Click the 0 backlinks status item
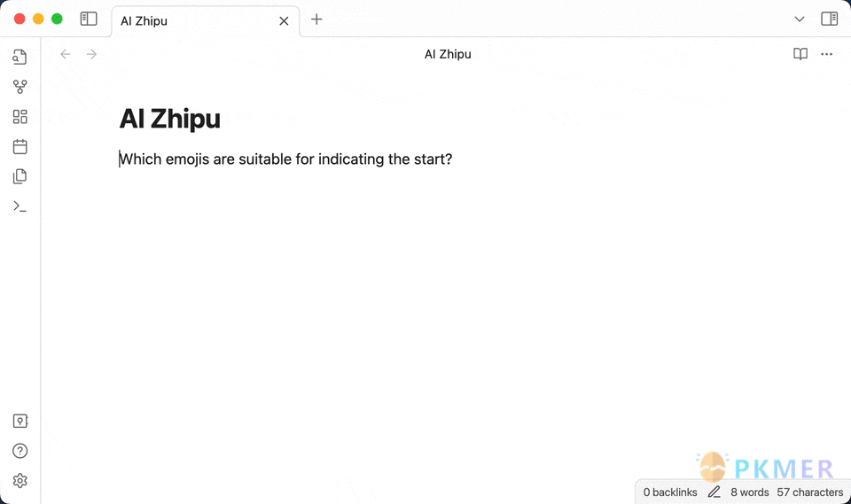The image size is (851, 504). click(x=670, y=492)
